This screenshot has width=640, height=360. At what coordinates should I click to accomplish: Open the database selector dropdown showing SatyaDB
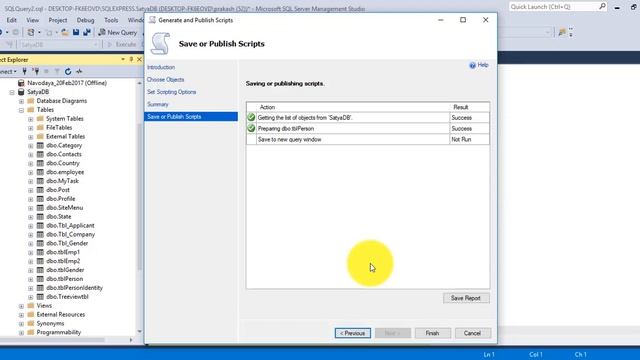pyautogui.click(x=59, y=44)
